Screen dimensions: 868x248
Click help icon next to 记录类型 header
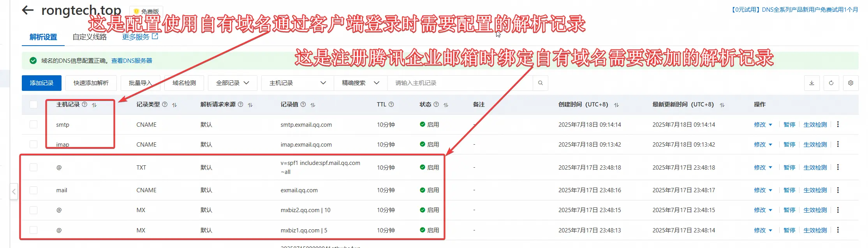[x=165, y=105]
